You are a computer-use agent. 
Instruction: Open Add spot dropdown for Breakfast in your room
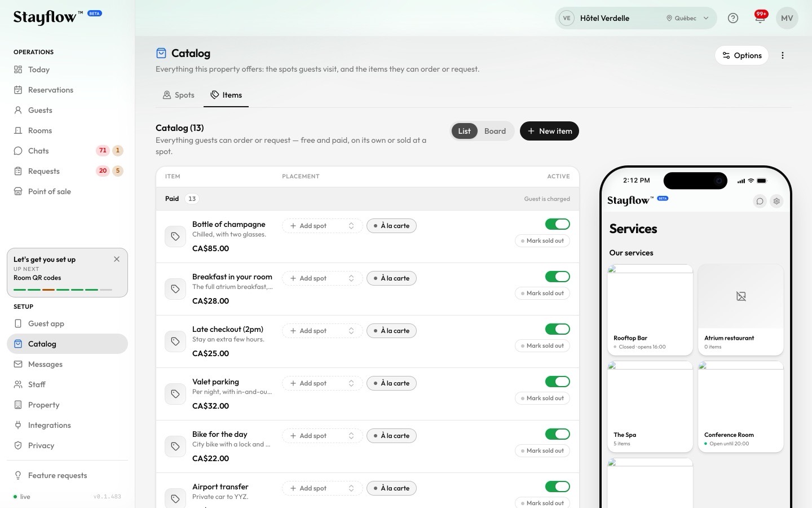click(x=322, y=278)
